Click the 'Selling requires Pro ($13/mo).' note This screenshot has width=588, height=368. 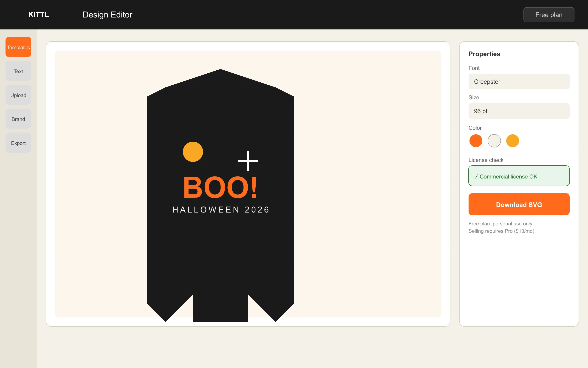[502, 231]
